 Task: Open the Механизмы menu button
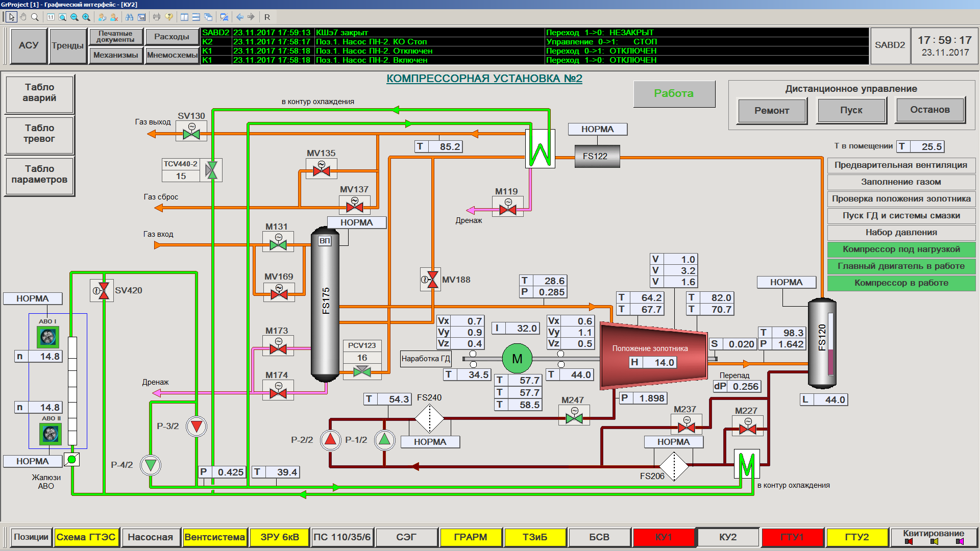115,55
